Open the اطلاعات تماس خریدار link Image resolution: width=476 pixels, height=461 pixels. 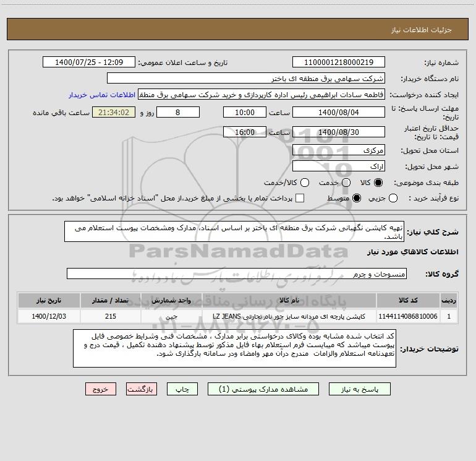(x=102, y=95)
